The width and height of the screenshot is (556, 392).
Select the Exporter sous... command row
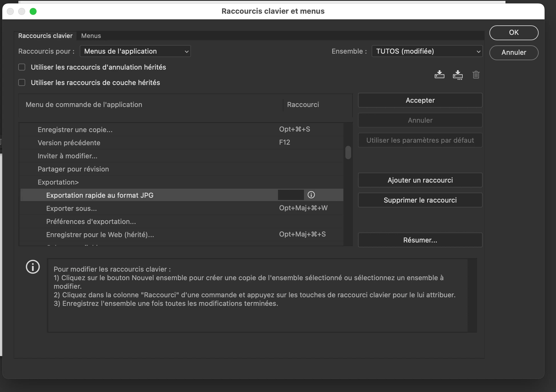71,208
